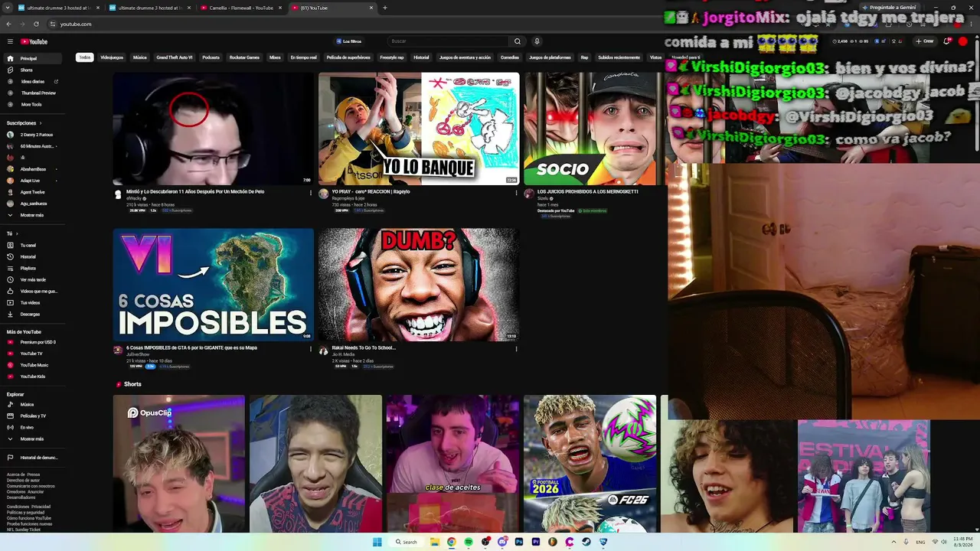This screenshot has height=551, width=980.
Task: Open 2 Danny 2 Furious subscription
Action: (x=34, y=135)
